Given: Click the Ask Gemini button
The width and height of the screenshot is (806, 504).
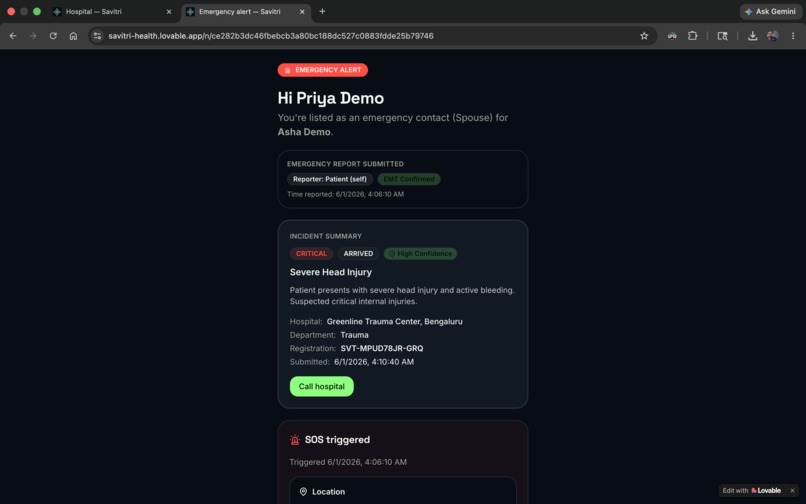Looking at the screenshot, I should (x=770, y=11).
